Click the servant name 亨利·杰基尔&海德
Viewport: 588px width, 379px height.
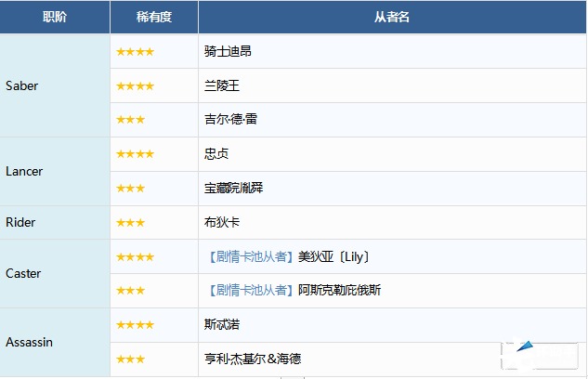point(253,359)
